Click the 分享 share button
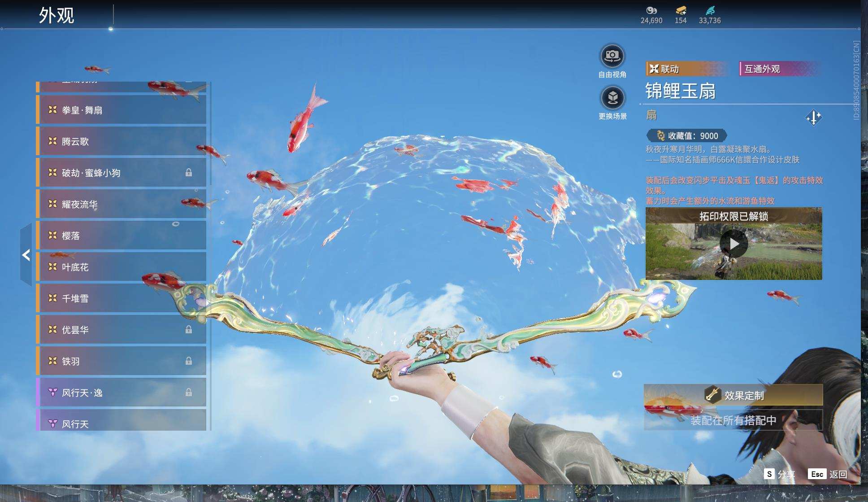This screenshot has height=502, width=868. click(x=779, y=474)
